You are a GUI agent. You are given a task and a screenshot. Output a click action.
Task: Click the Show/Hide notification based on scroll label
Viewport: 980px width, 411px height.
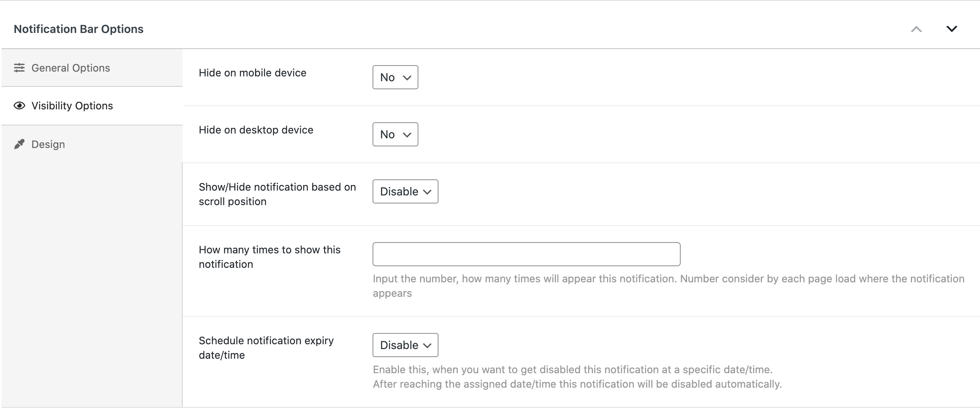277,194
